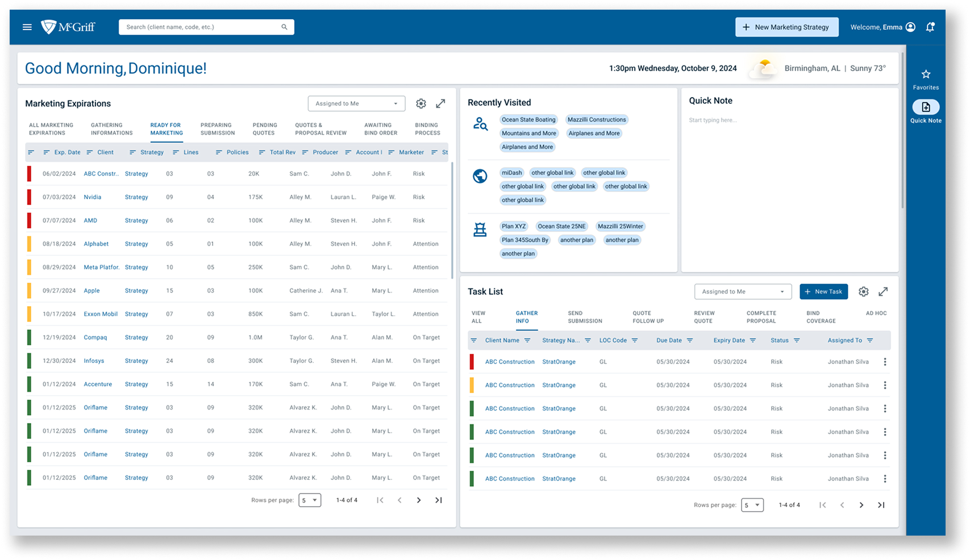Focus the client search field

point(206,27)
